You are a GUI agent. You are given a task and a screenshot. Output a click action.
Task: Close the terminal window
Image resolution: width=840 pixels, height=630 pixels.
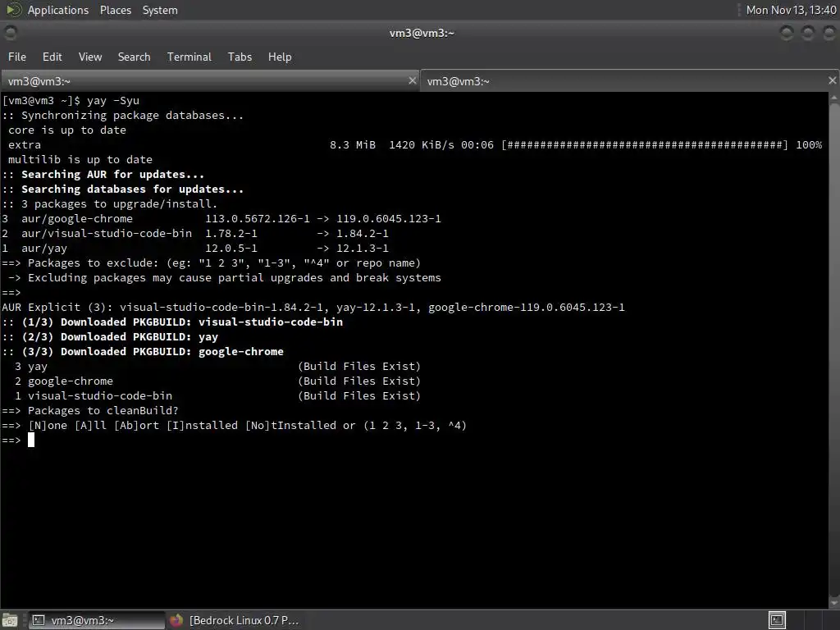click(x=829, y=33)
